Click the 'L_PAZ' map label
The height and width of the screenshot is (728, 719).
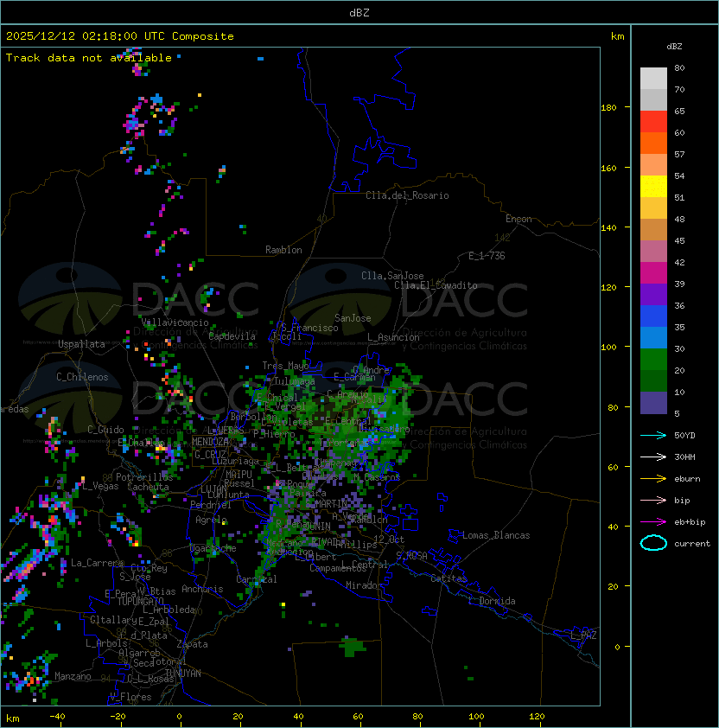[x=583, y=635]
